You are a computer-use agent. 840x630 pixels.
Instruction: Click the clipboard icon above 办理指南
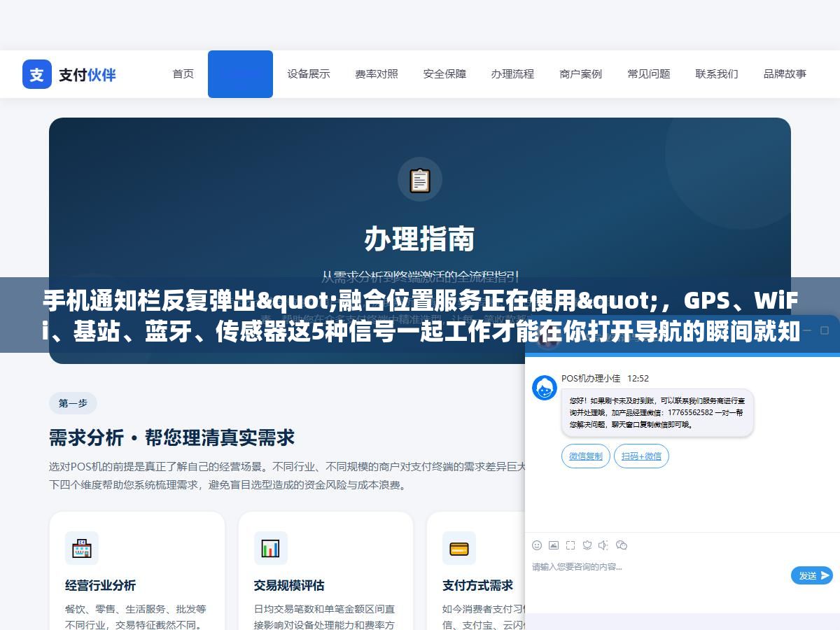click(420, 181)
